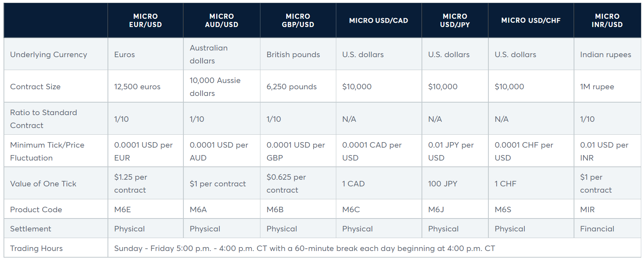This screenshot has width=644, height=260.
Task: Click the Micro USD/JPY header cell
Action: (454, 20)
